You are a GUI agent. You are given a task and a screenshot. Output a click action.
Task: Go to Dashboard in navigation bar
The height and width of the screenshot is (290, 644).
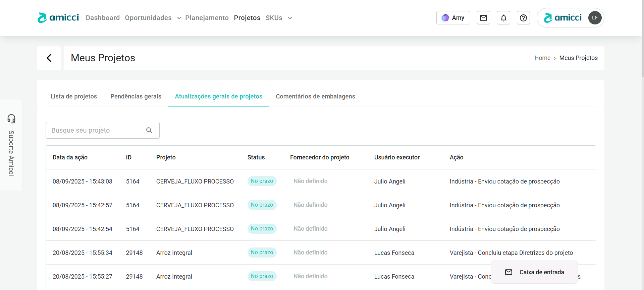coord(103,18)
